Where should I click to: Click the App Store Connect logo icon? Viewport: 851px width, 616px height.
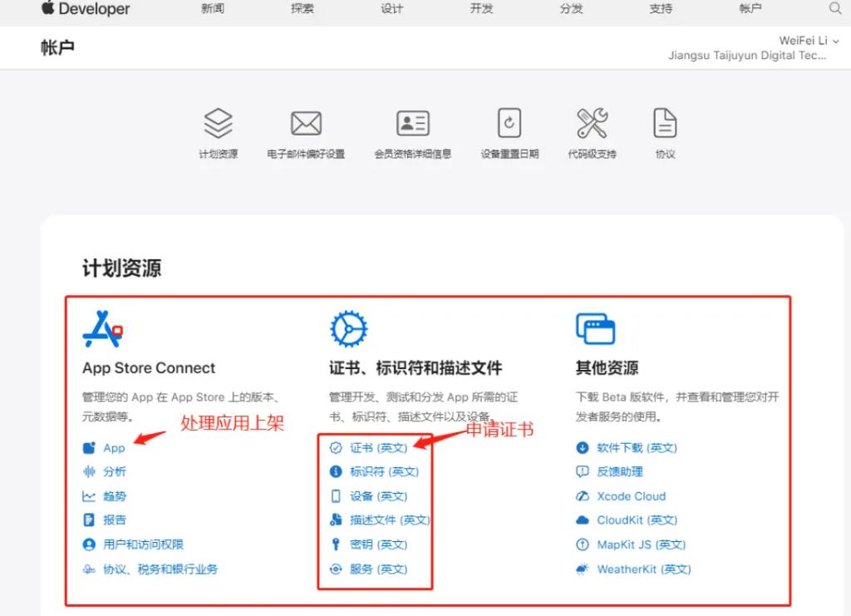click(103, 328)
